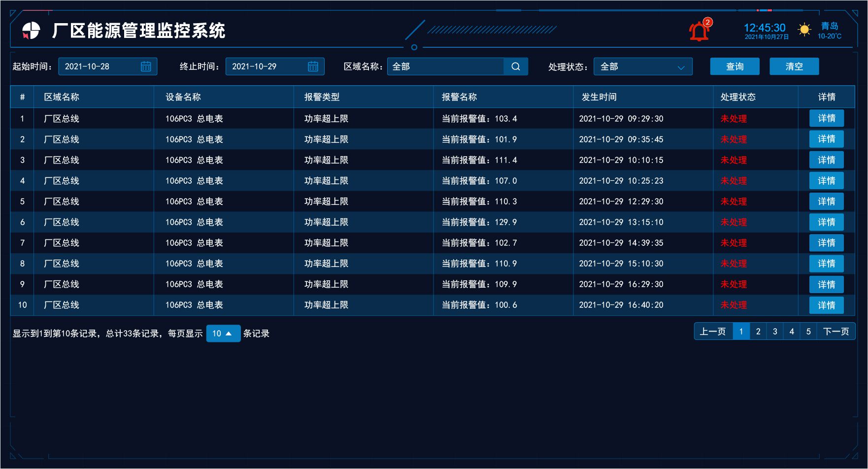The image size is (868, 469).
Task: Click the 清空 button
Action: point(794,67)
